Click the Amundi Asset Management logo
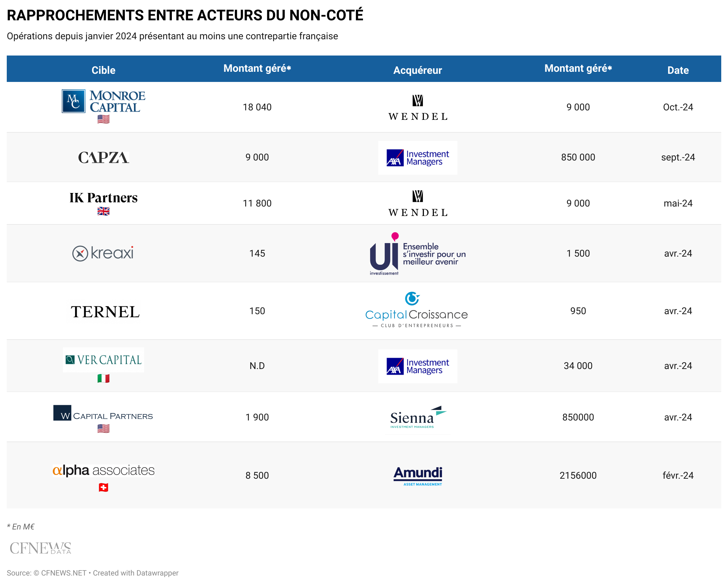 tap(418, 475)
